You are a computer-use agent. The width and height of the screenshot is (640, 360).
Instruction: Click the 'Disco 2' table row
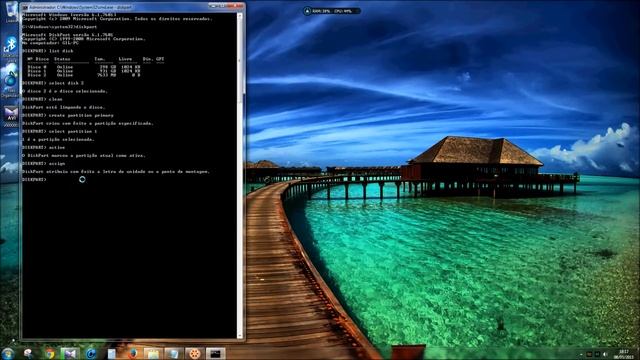[84, 75]
